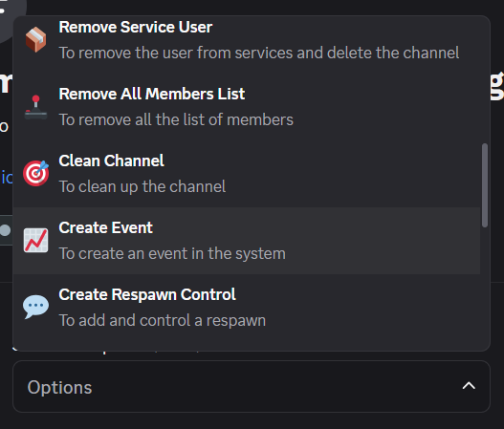
Task: Click description 'To clean up the channel'
Action: [142, 186]
